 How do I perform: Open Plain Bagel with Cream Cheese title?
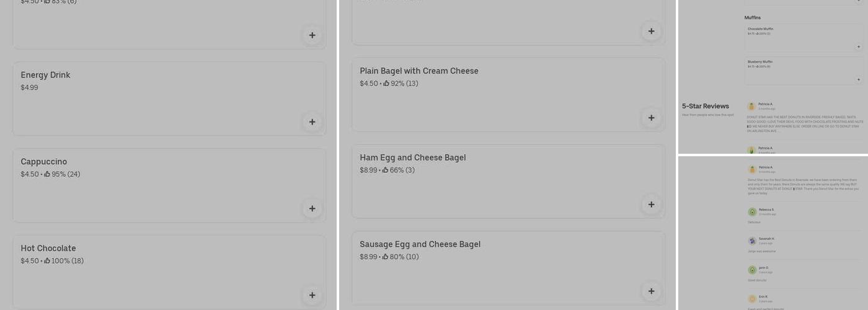click(419, 71)
